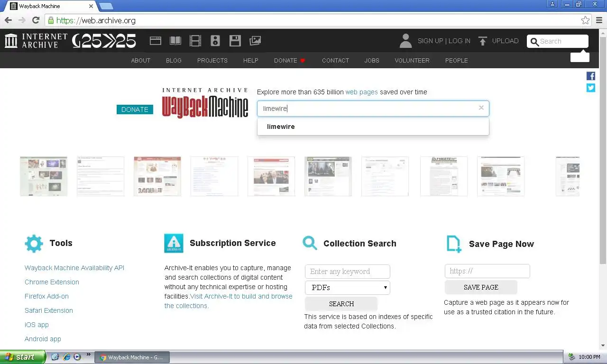Share page via Twitter icon
The width and height of the screenshot is (607, 364).
coord(591,88)
